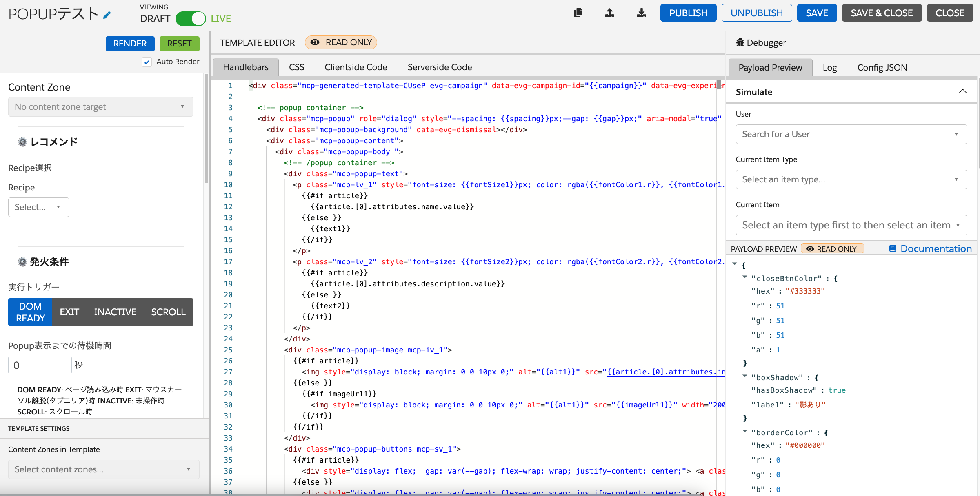Open the Content Zone target dropdown

point(101,107)
